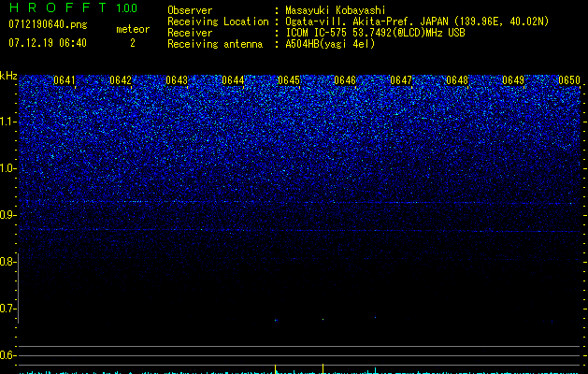Click the meteor echo dot below 0645
Viewport: 588px width, 374px height.
(x=276, y=320)
